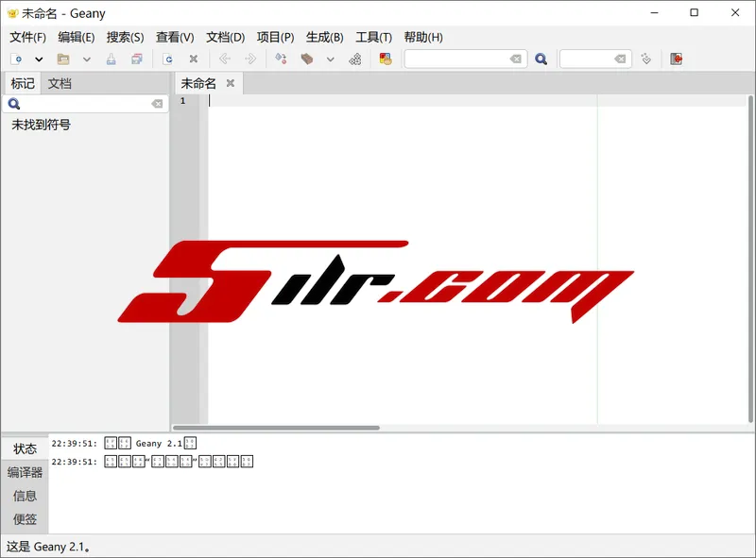Expand the build options dropdown arrow

[x=330, y=59]
